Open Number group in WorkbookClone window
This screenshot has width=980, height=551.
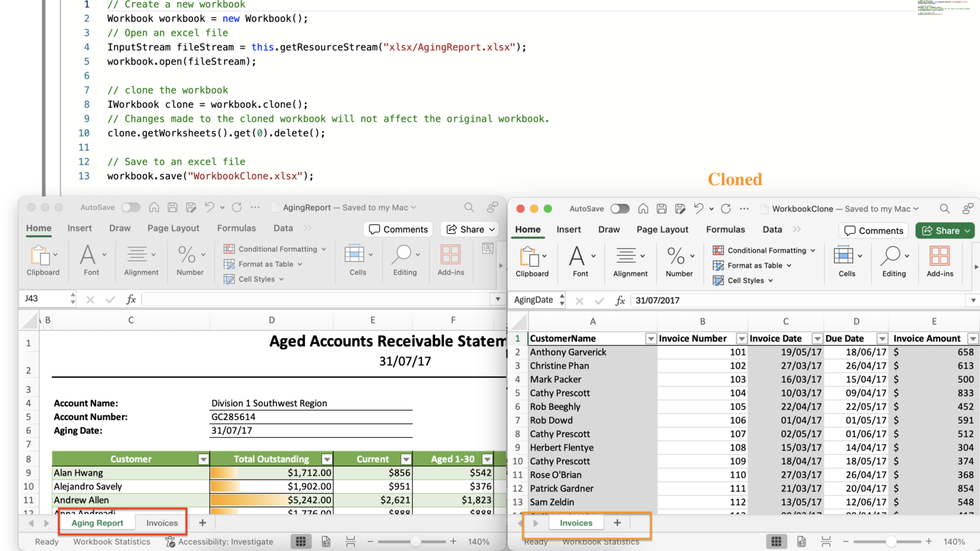point(679,263)
